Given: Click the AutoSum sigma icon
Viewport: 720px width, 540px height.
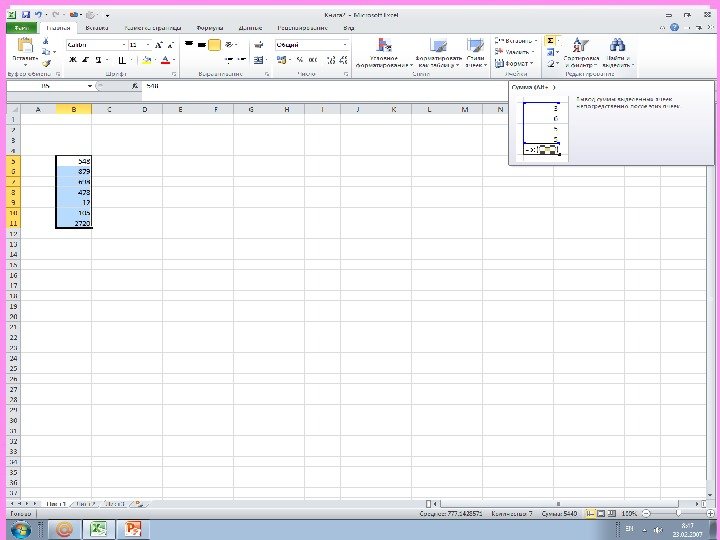Looking at the screenshot, I should 550,41.
